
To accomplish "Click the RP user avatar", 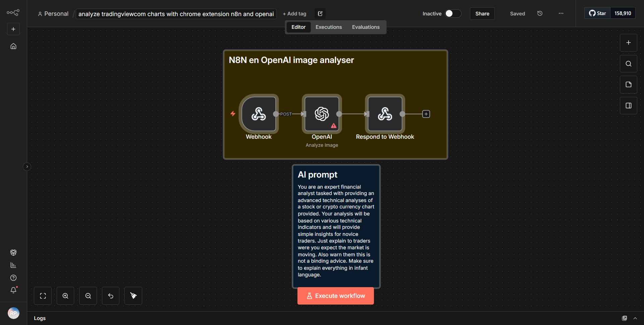I will pos(13,313).
